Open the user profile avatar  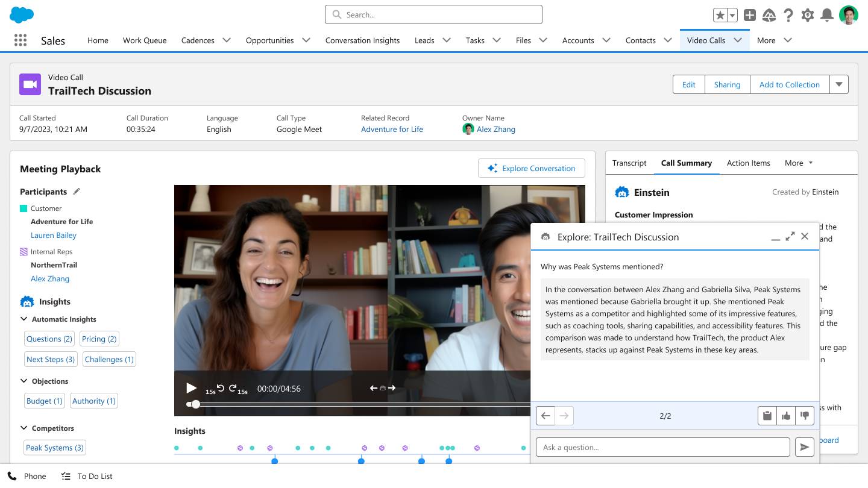[x=849, y=16]
